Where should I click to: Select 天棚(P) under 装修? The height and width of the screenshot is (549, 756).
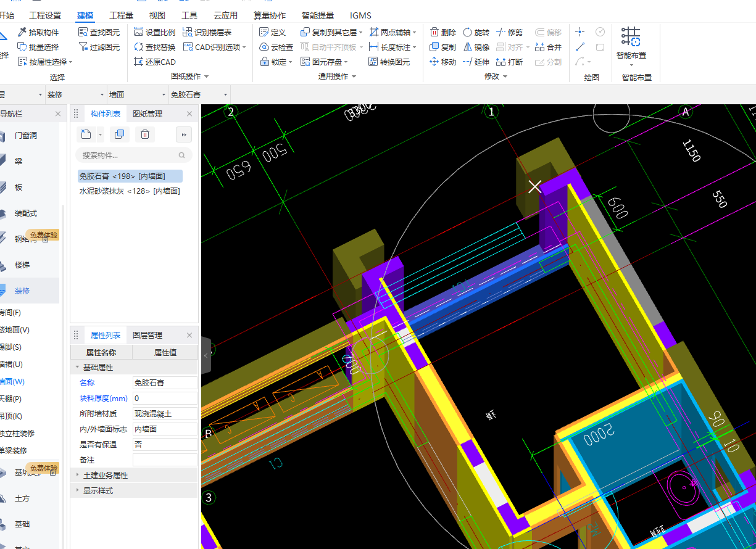10,399
